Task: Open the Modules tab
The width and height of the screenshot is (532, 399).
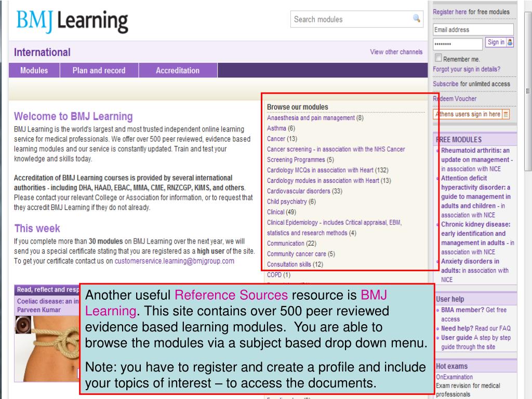Action: coord(34,70)
